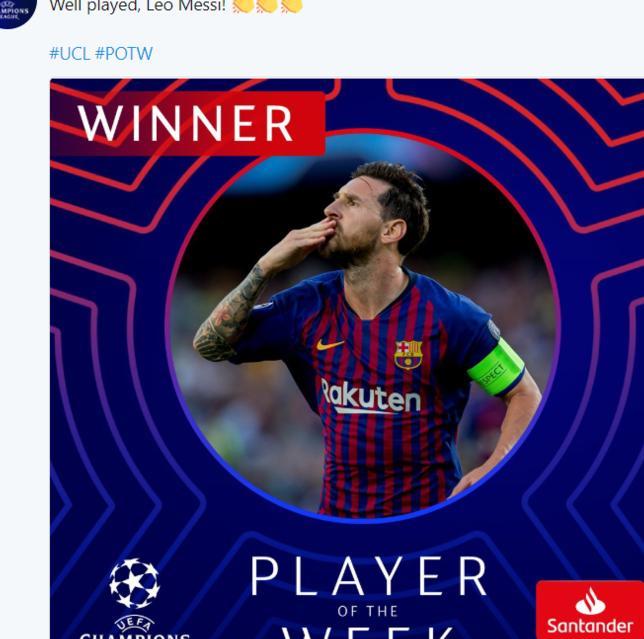Click the UEFA wordmark below the starball
This screenshot has width=644, height=639.
tap(134, 625)
